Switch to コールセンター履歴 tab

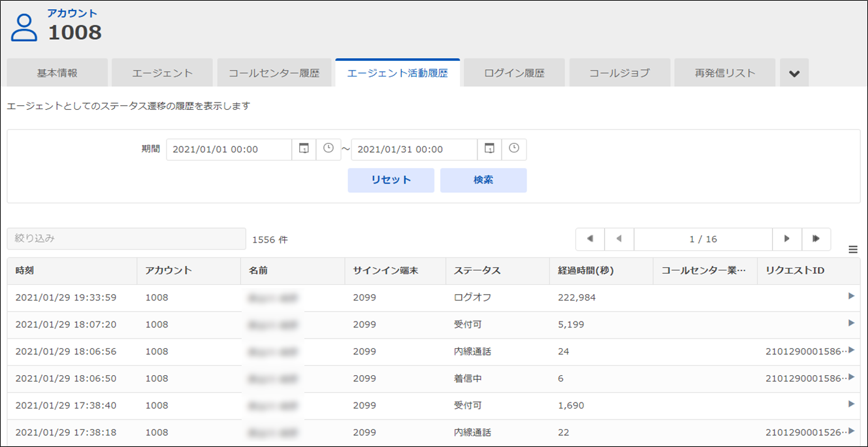point(274,73)
